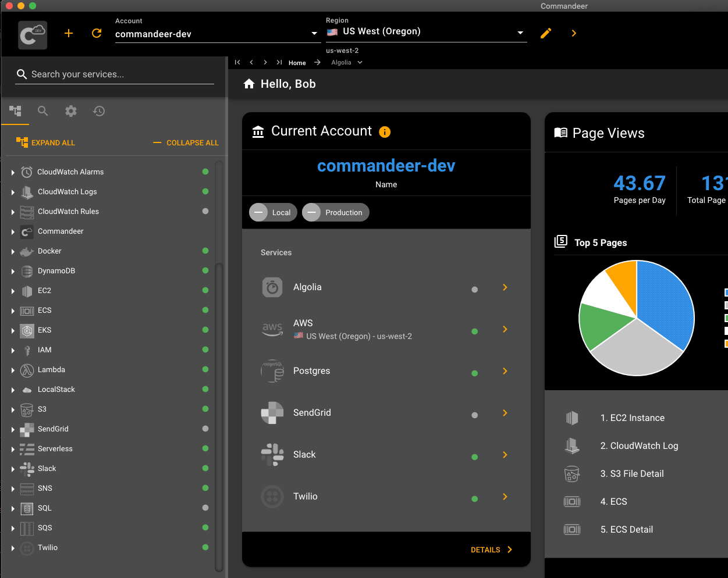Image resolution: width=728 pixels, height=578 pixels.
Task: Click EXPAND ALL button
Action: [x=45, y=142]
